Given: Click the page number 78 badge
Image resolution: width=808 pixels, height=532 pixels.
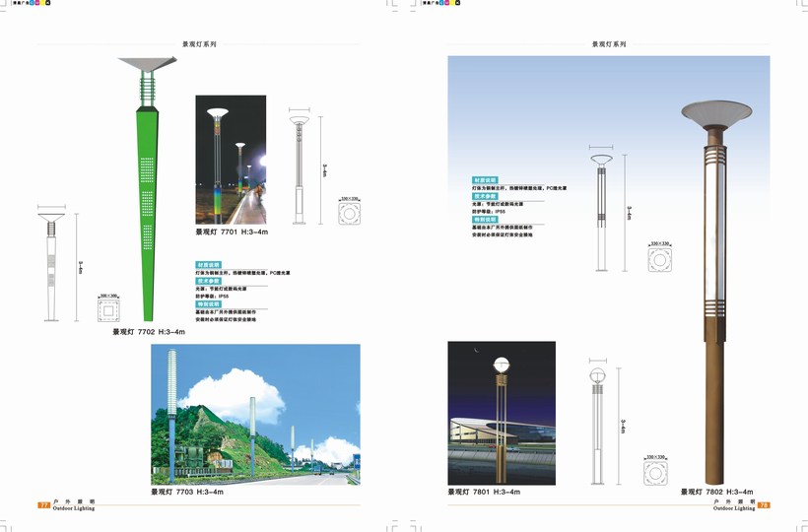Looking at the screenshot, I should (763, 504).
